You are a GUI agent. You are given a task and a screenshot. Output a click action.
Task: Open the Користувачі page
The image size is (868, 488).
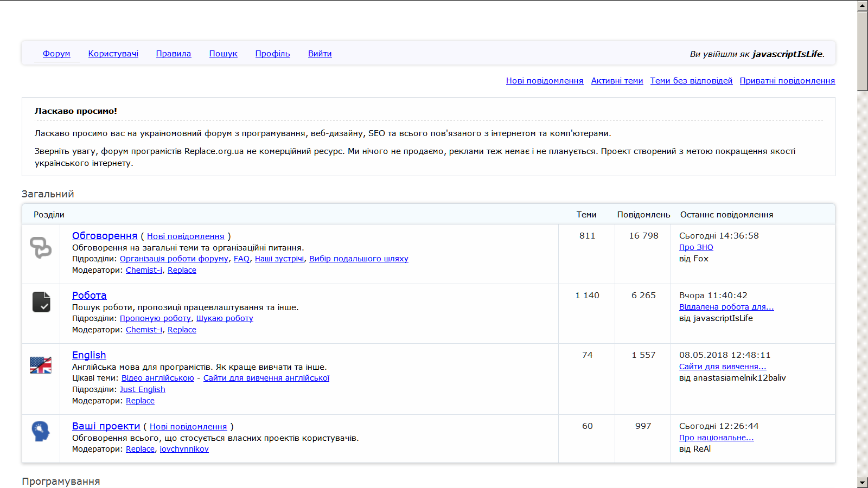(113, 54)
